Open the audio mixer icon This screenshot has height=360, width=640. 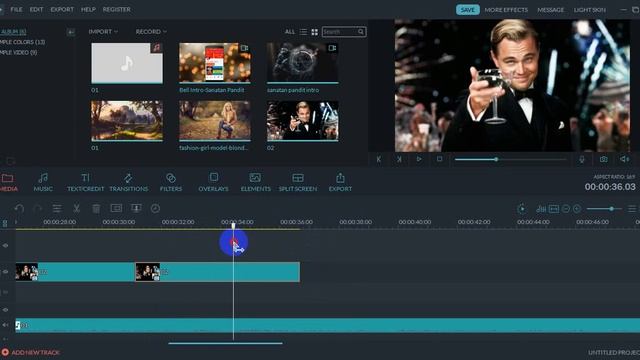pyautogui.click(x=541, y=209)
